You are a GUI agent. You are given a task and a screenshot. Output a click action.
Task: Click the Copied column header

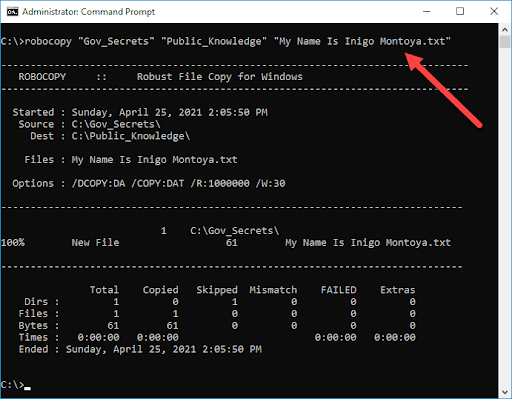[160, 290]
